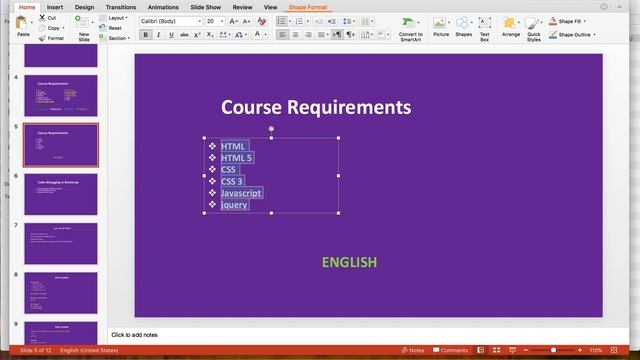Apply the font color
640x360 pixels.
coord(257,35)
